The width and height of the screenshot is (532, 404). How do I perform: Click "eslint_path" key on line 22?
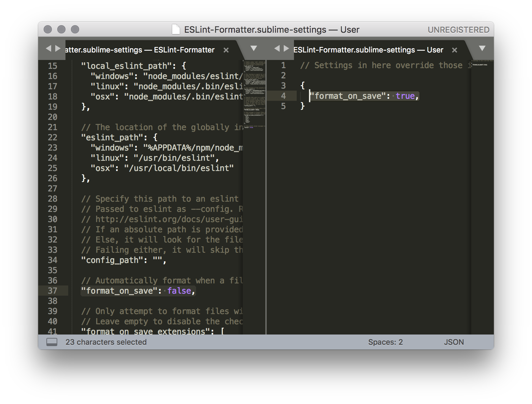[x=114, y=137]
